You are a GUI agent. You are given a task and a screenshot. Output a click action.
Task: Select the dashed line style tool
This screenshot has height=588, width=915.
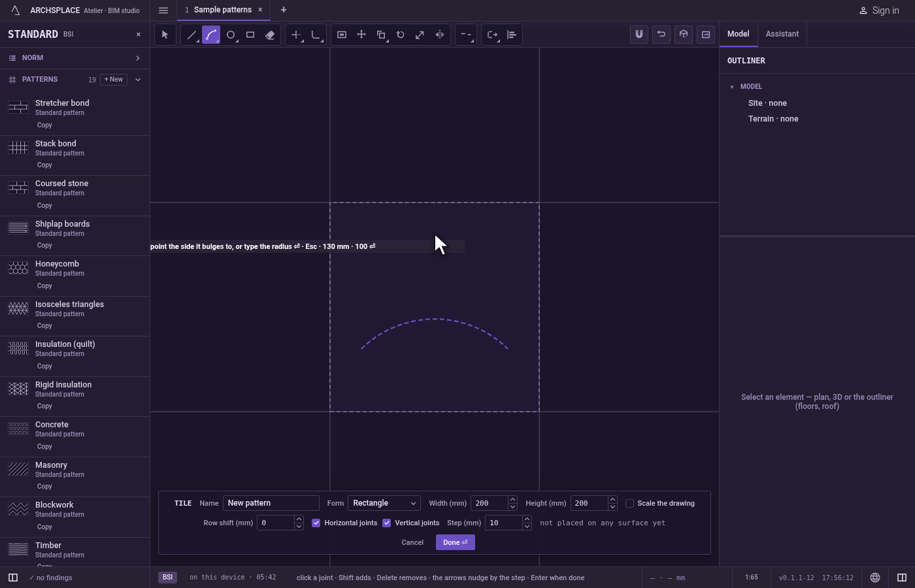(x=466, y=35)
